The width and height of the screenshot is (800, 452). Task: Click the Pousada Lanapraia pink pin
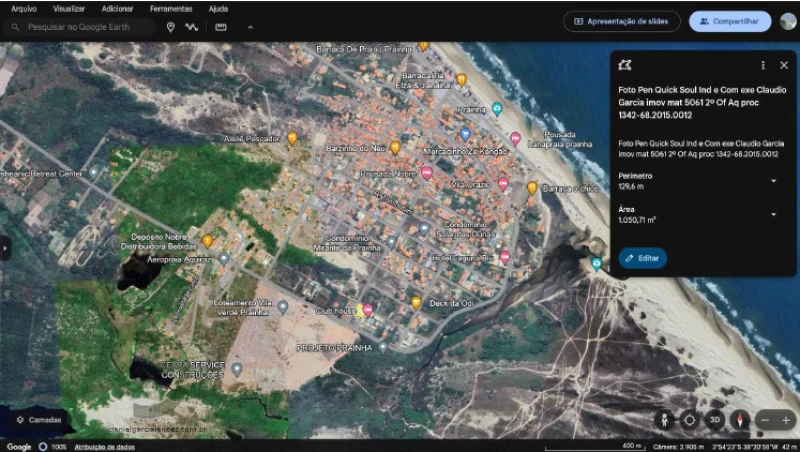515,138
